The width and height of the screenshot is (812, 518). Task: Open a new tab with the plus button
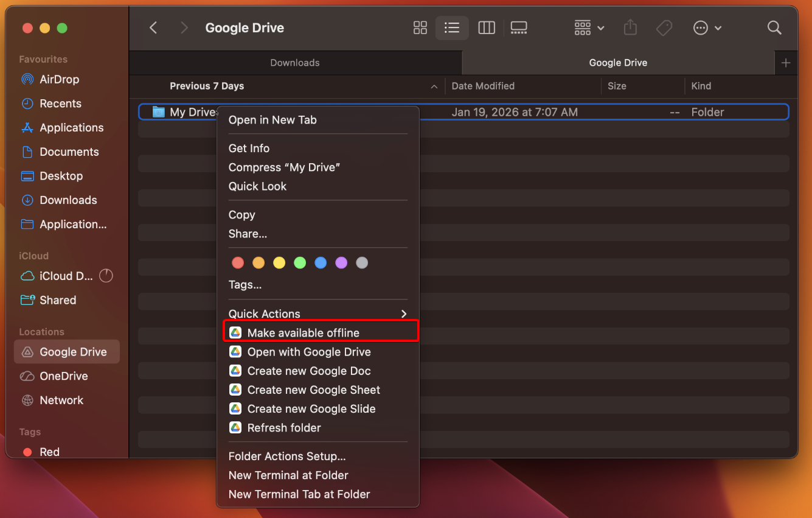pos(785,63)
